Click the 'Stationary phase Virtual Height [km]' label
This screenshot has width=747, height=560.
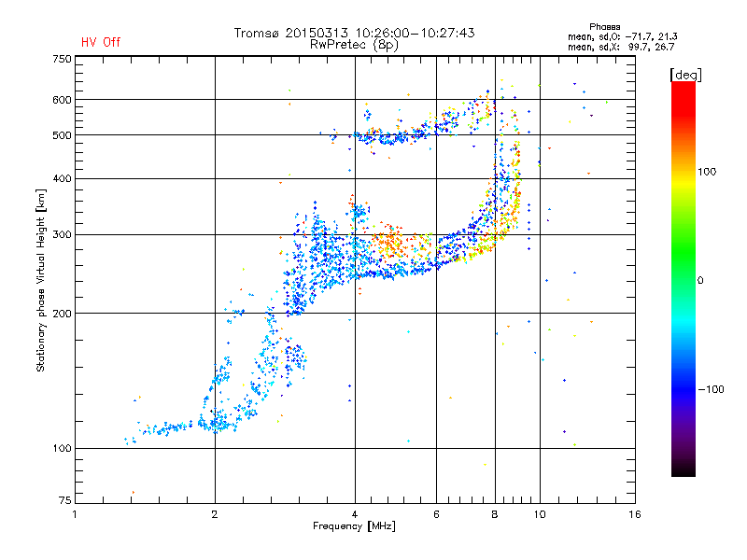click(41, 281)
